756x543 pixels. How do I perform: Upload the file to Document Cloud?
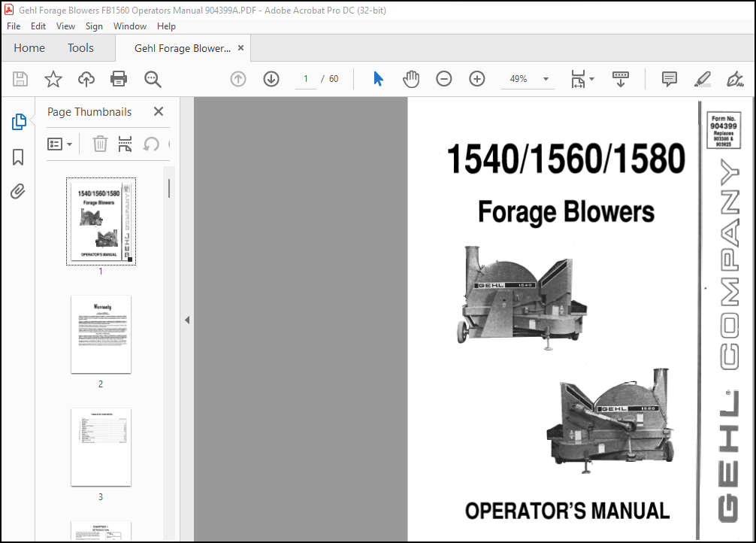[86, 79]
